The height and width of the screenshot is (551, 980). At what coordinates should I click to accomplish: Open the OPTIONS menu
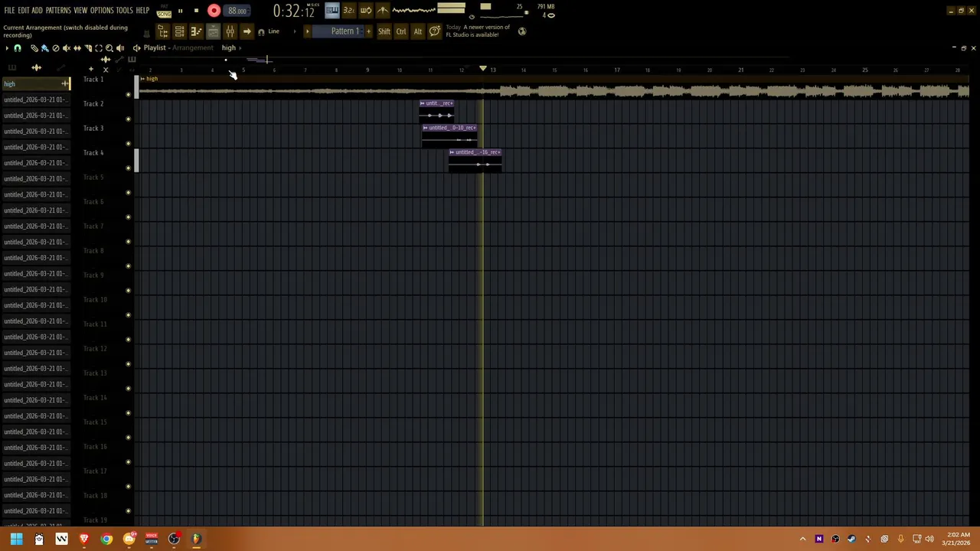102,11
